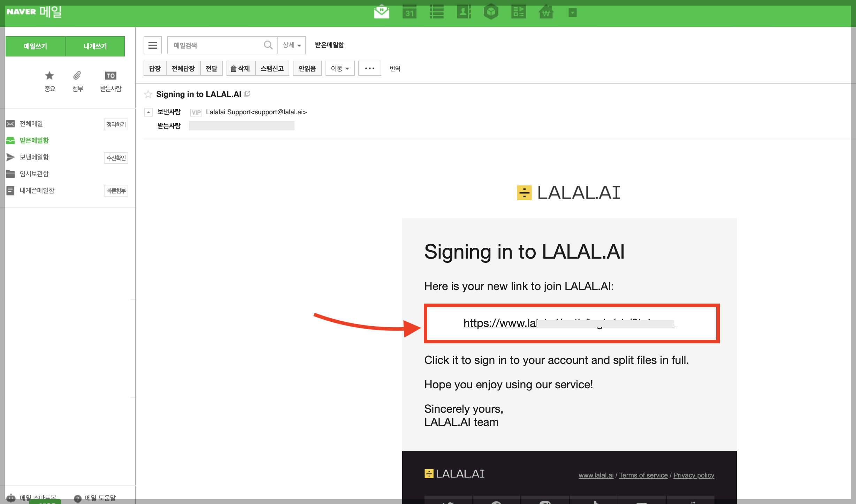Click the hamburger menu icon beside search
The width and height of the screenshot is (856, 504).
click(152, 45)
